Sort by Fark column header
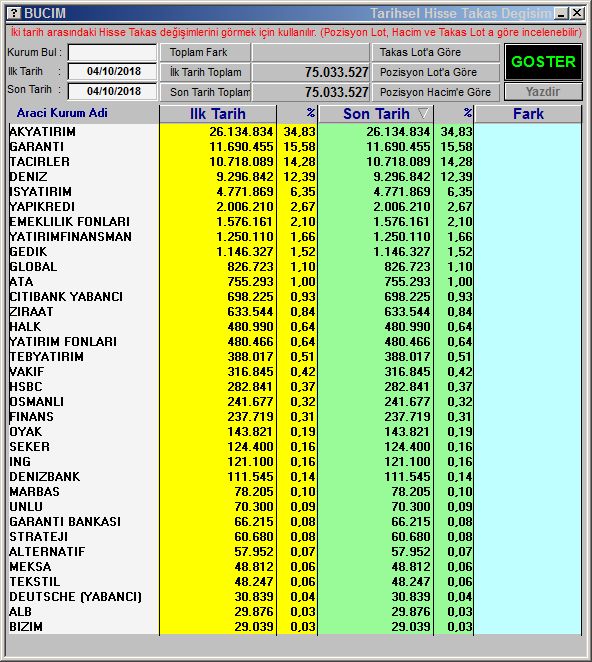This screenshot has width=592, height=662. [528, 114]
